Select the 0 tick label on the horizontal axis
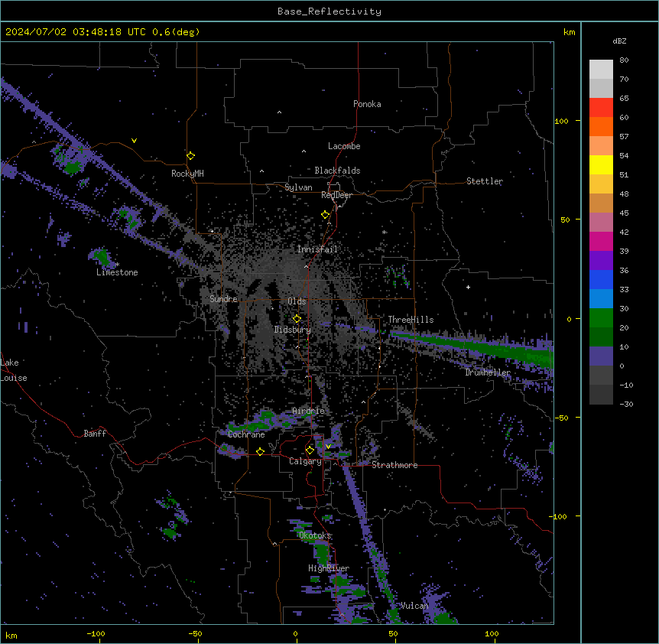The image size is (659, 644). (295, 633)
